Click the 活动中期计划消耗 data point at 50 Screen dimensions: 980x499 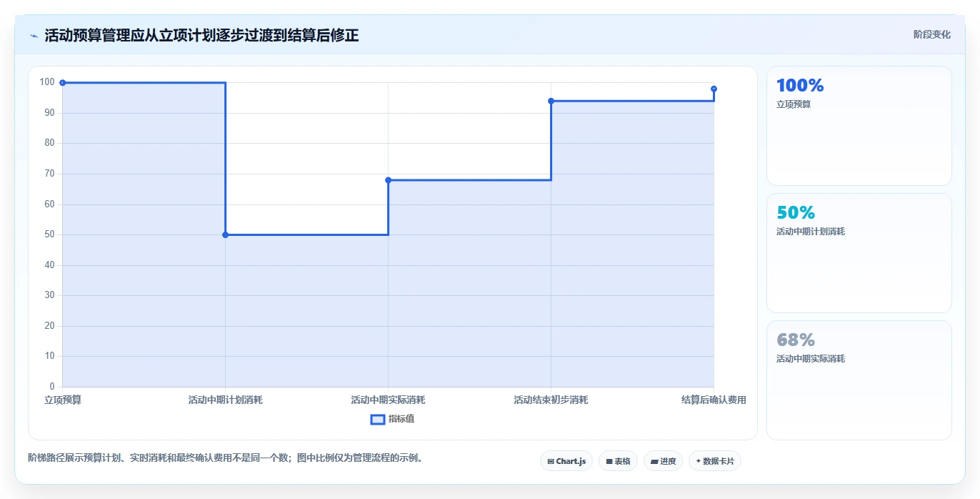[226, 234]
